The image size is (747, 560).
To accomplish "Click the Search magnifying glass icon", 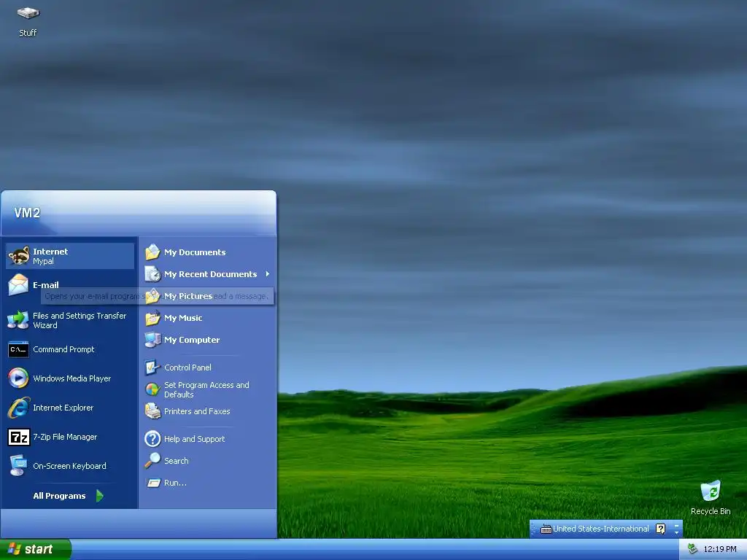I will (152, 461).
